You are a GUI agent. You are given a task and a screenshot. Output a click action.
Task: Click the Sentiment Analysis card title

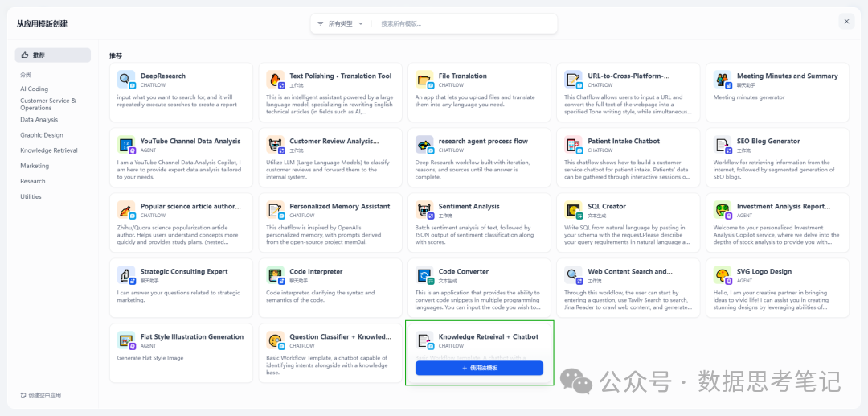coord(469,206)
